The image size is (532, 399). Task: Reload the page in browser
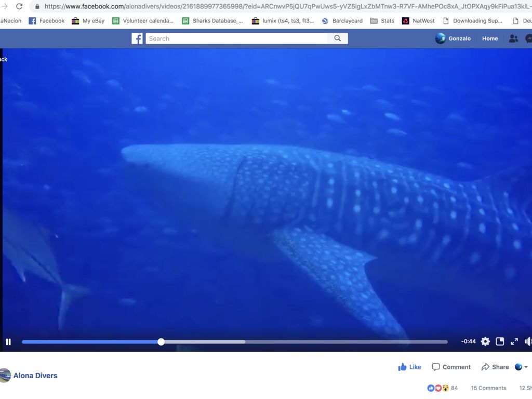click(x=19, y=6)
